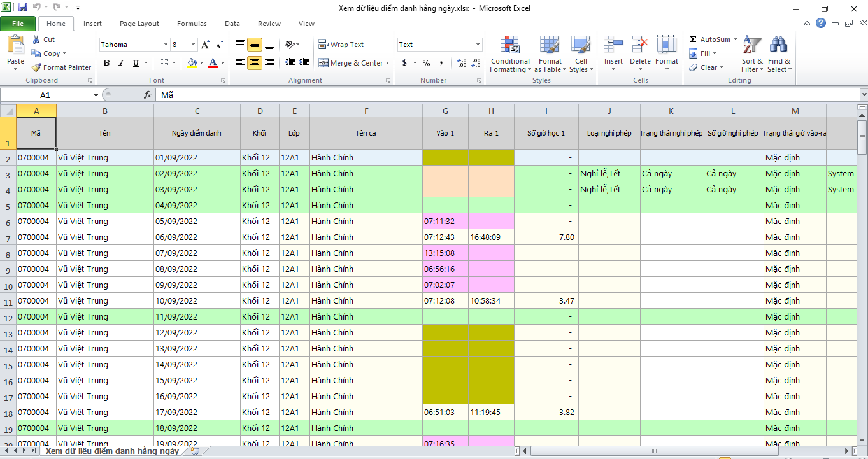Screen dimensions: 868x459
Task: Click the Delete cells icon
Action: 640,45
